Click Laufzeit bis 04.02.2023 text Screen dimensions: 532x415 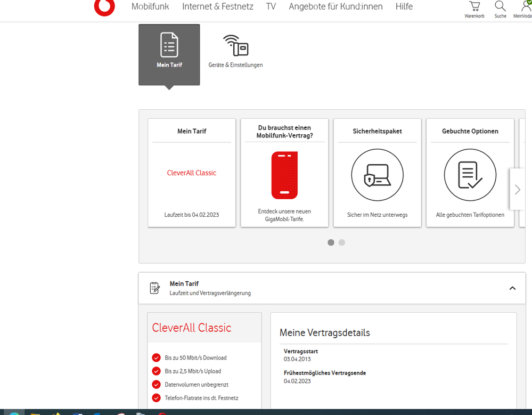pos(191,215)
